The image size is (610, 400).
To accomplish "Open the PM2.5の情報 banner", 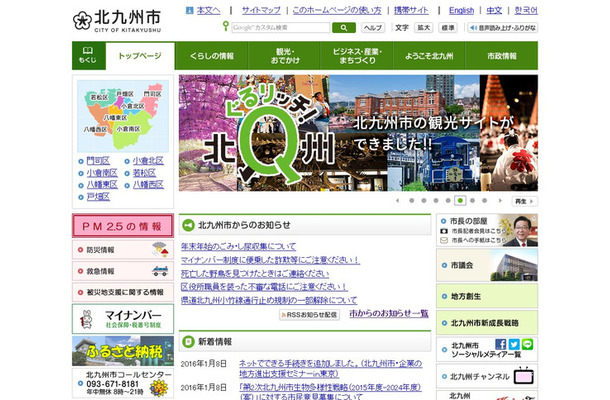I will pyautogui.click(x=123, y=226).
